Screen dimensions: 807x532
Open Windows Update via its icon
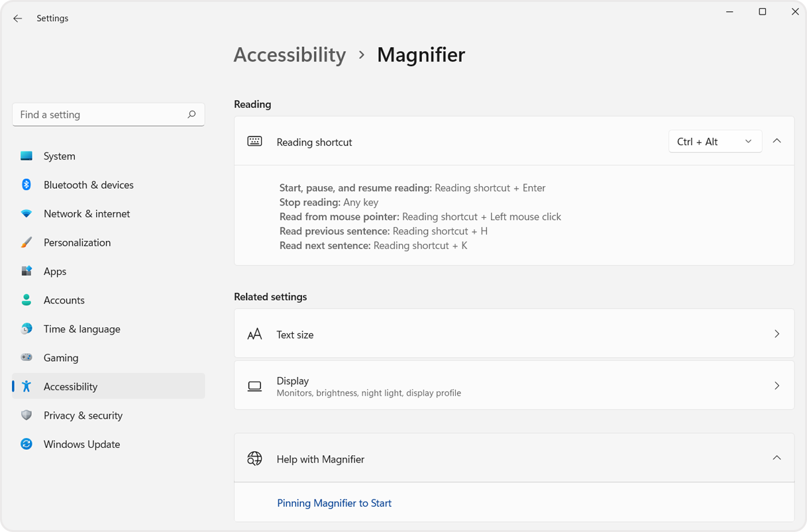tap(26, 444)
